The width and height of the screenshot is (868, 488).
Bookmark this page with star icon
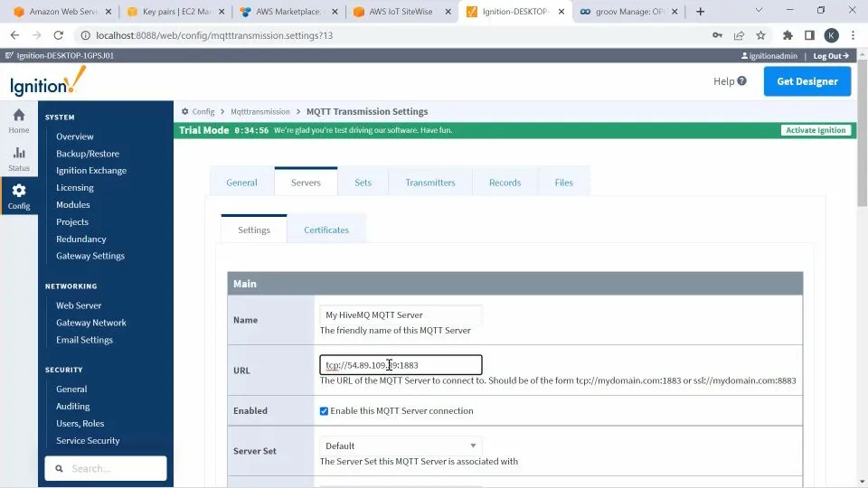760,35
